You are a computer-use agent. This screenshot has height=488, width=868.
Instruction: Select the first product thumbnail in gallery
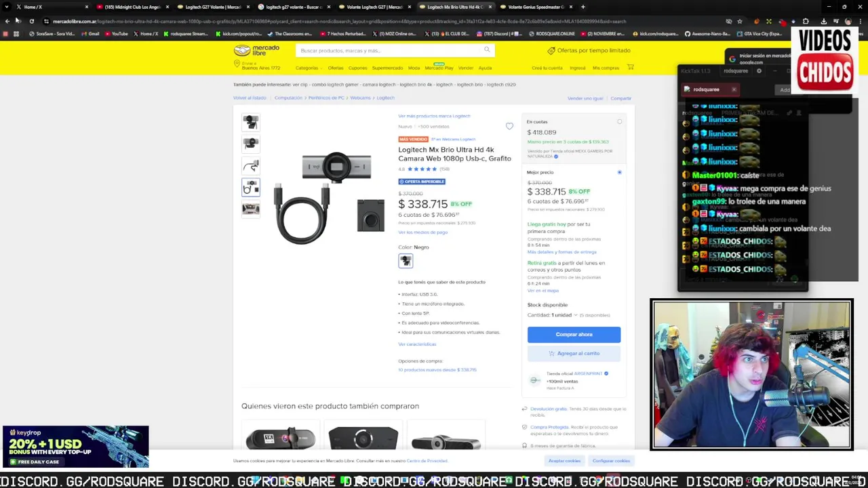251,122
